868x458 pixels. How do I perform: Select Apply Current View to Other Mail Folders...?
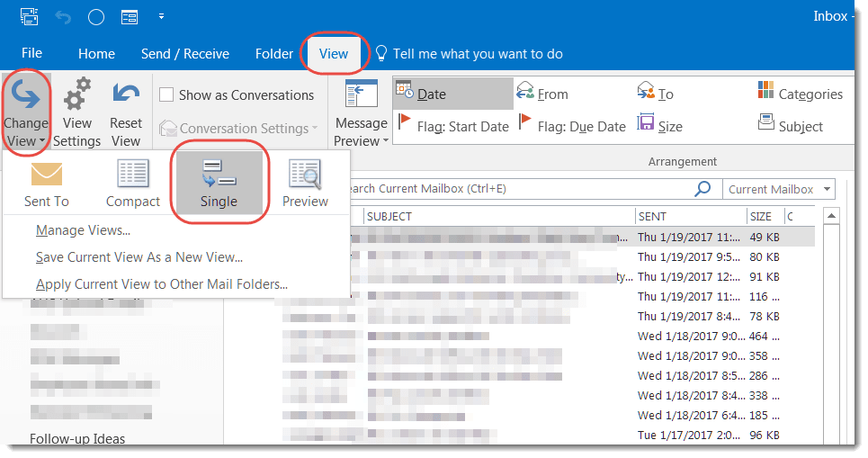click(162, 284)
